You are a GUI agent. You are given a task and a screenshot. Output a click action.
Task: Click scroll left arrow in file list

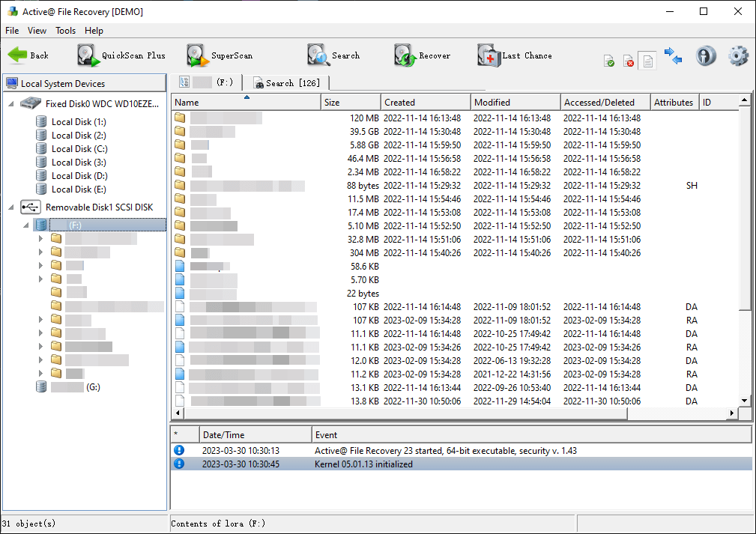[x=178, y=413]
